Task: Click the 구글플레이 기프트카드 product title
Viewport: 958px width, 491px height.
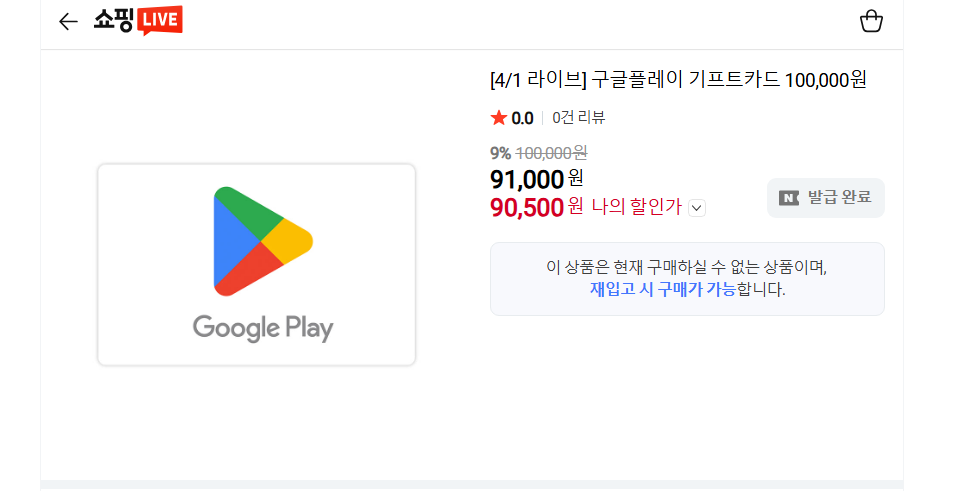Action: point(678,80)
